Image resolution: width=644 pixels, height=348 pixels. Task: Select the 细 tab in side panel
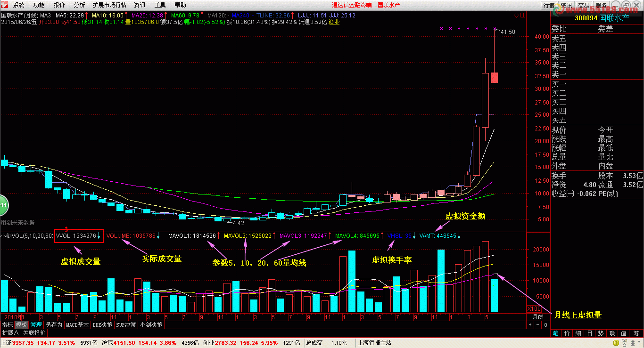point(578,333)
